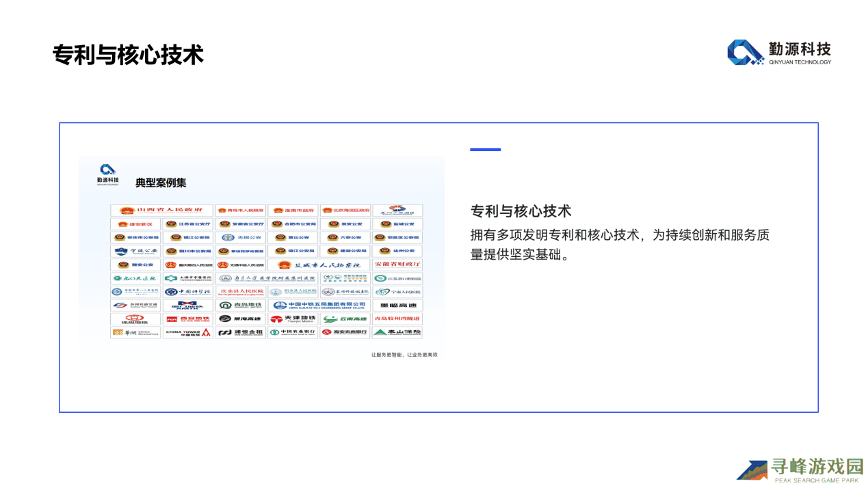Click the 青岛地铁 logo tile
This screenshot has width=868, height=488.
241,306
